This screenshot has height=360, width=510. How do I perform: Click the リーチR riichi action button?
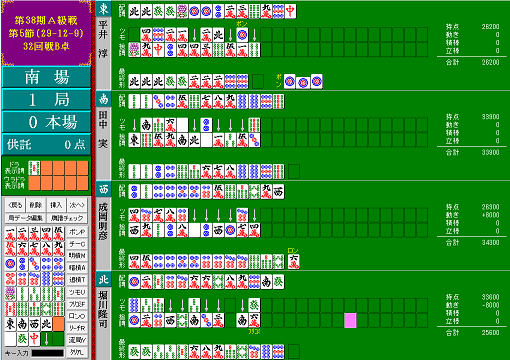pos(77,328)
